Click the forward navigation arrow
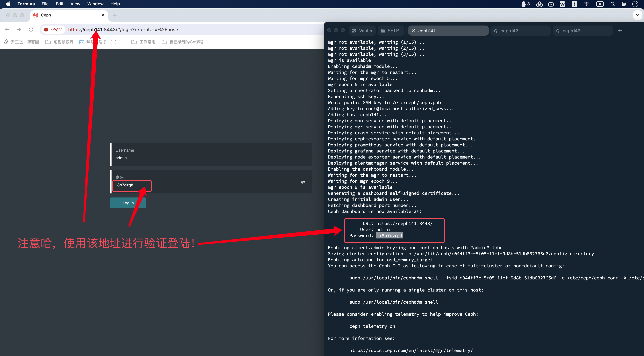 coord(19,30)
